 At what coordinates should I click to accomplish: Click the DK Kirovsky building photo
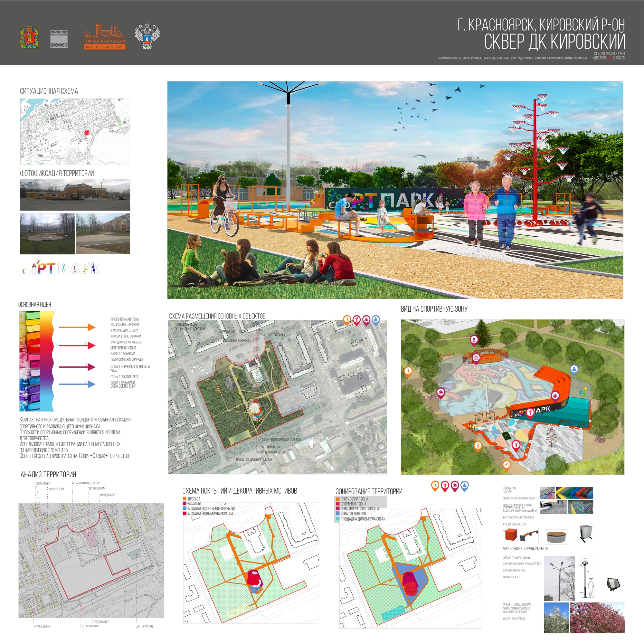point(75,195)
